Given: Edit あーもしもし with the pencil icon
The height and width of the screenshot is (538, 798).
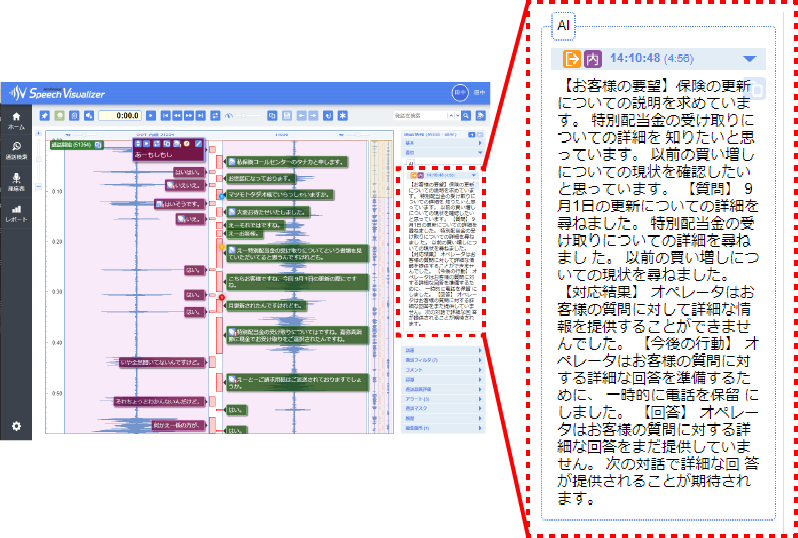Looking at the screenshot, I should pyautogui.click(x=198, y=144).
